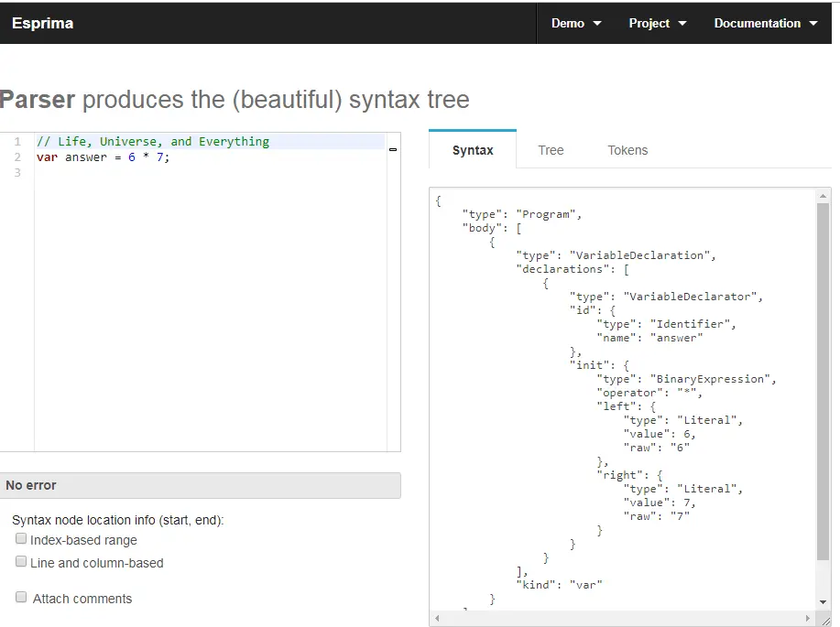This screenshot has height=627, width=840.
Task: Click the No error status bar
Action: (200, 485)
